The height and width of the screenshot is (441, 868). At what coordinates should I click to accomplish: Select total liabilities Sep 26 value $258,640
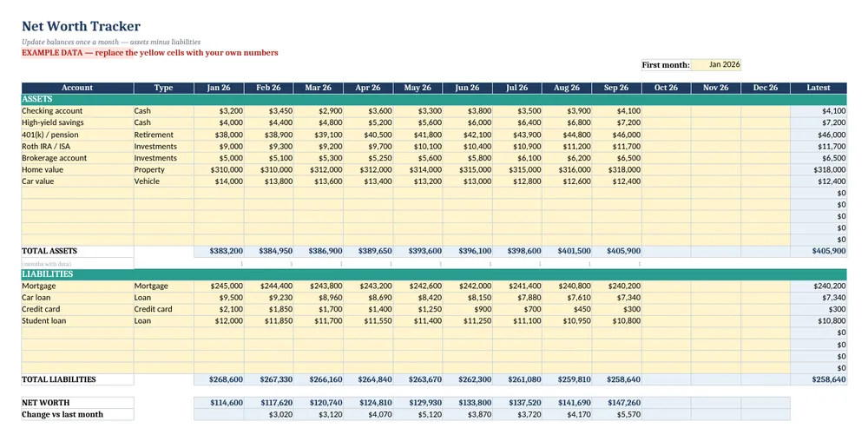(616, 379)
